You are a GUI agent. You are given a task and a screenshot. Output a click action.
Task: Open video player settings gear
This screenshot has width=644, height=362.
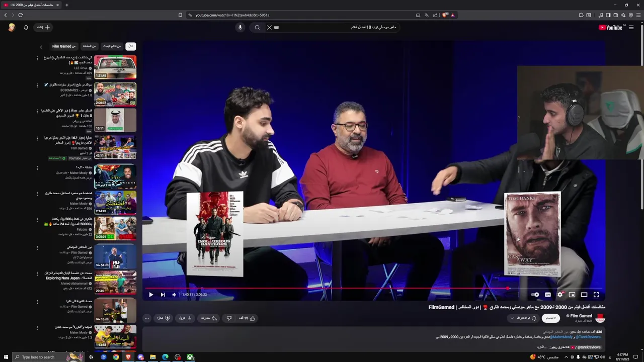(x=560, y=295)
